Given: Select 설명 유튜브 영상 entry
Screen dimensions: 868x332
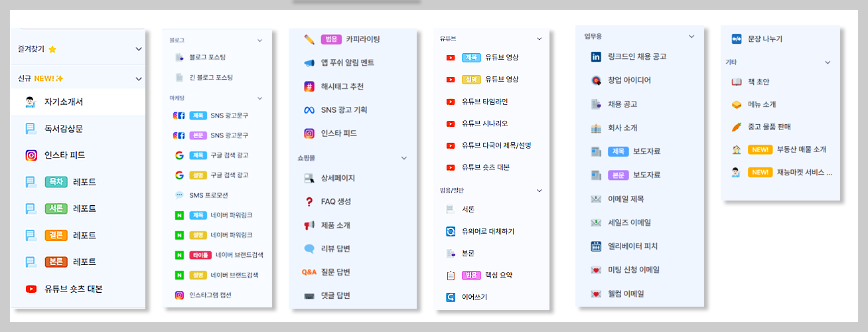Looking at the screenshot, I should click(x=491, y=80).
